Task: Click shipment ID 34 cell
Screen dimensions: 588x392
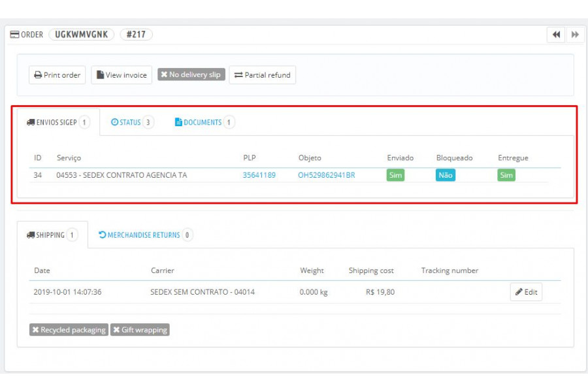Action: [x=38, y=175]
